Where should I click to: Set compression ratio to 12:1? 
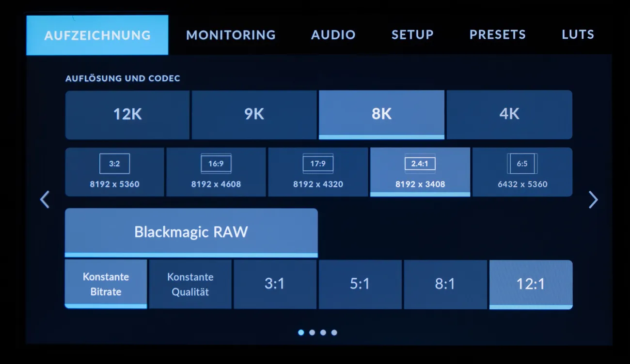(x=531, y=284)
